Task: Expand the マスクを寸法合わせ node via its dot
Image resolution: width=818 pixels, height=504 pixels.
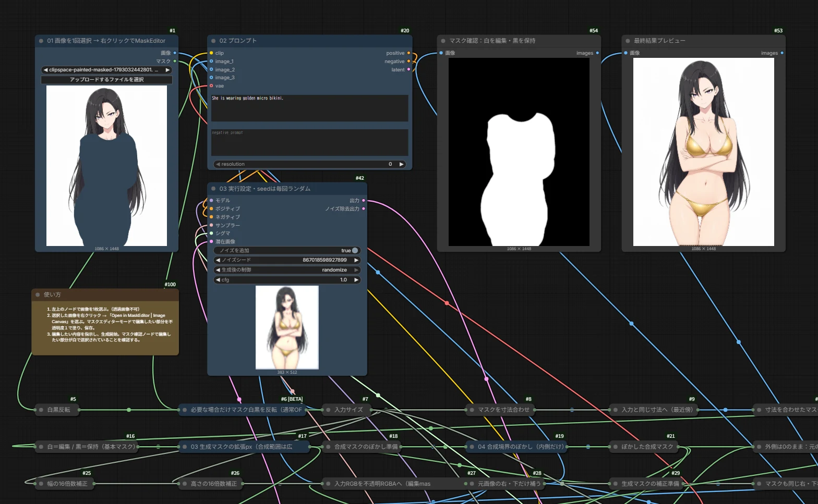Action: click(472, 410)
